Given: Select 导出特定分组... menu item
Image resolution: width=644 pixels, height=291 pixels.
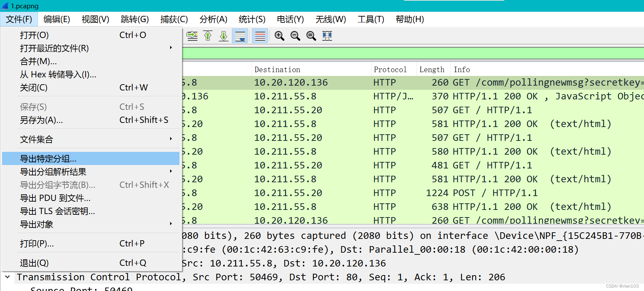Looking at the screenshot, I should (x=91, y=159).
